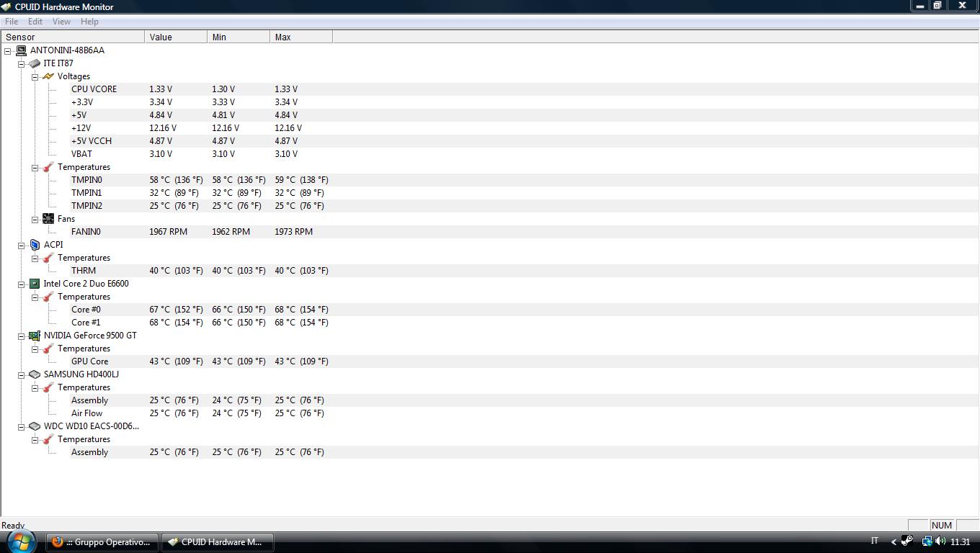Image resolution: width=980 pixels, height=553 pixels.
Task: Open the File menu
Action: coord(12,22)
